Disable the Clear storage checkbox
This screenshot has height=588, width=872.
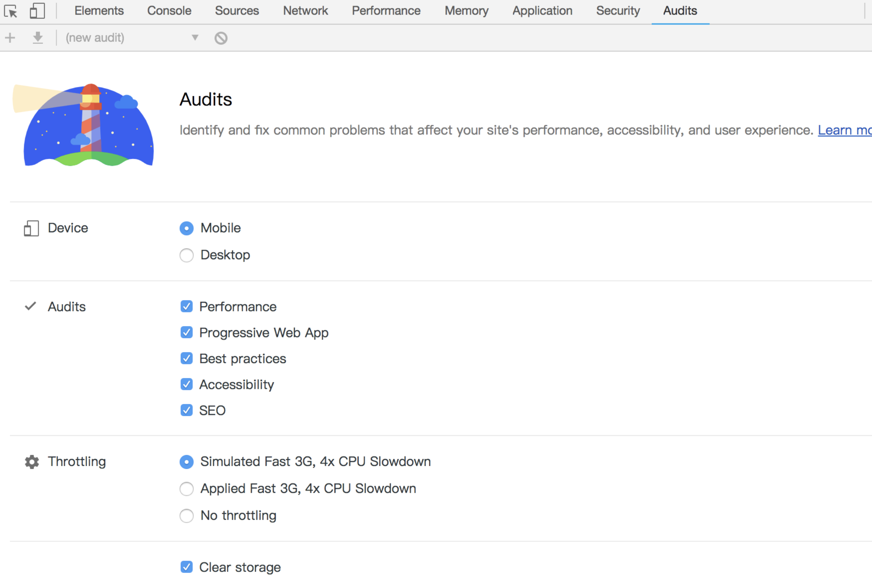[187, 567]
